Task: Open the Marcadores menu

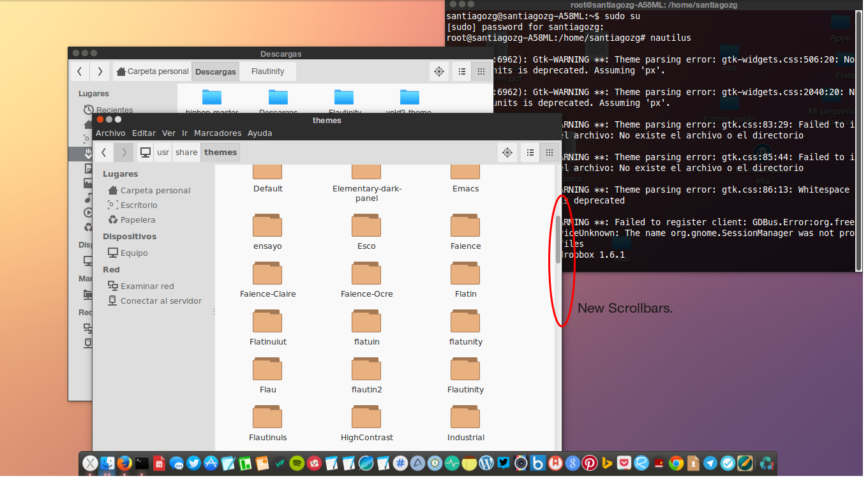Action: click(218, 133)
